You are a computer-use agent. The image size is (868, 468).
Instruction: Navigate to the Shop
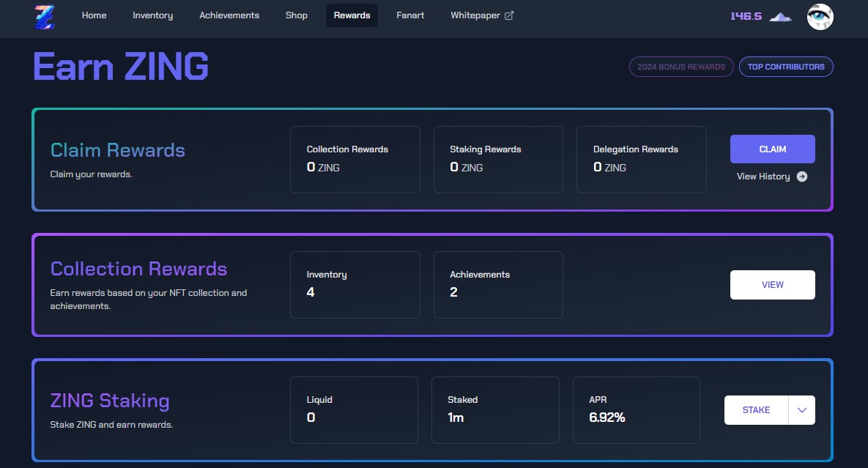[297, 15]
